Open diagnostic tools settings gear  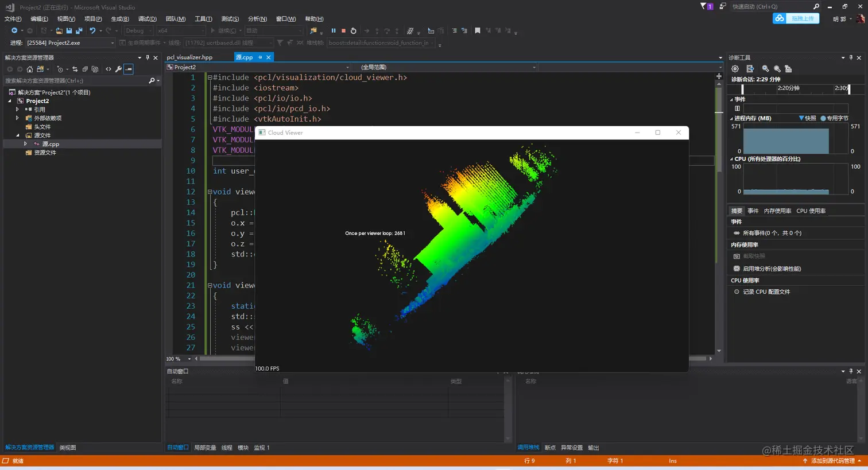click(x=735, y=69)
